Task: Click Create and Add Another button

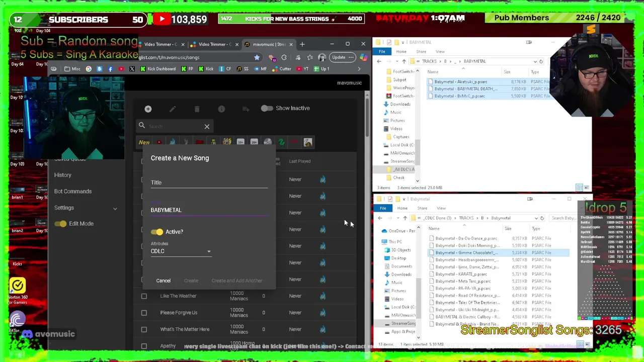Action: click(236, 281)
